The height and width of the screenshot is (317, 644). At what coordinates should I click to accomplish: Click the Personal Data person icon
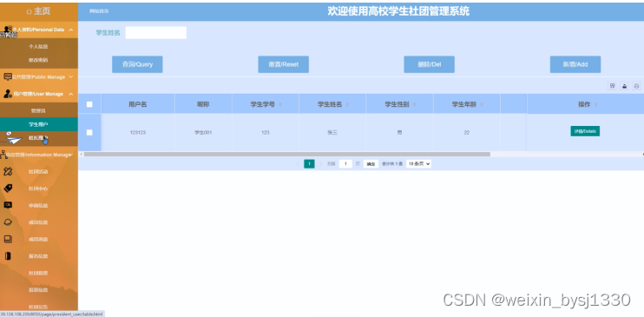(x=7, y=30)
